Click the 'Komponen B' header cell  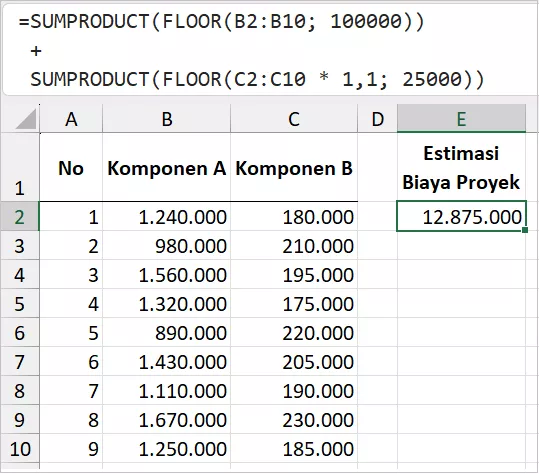point(294,167)
